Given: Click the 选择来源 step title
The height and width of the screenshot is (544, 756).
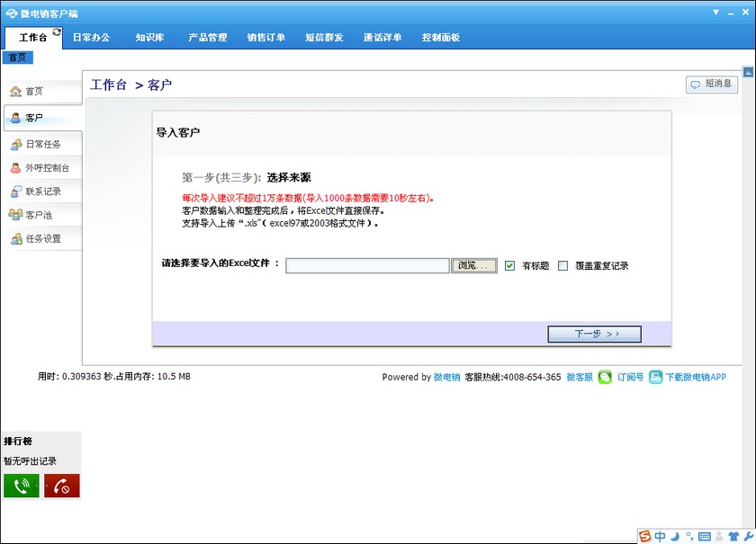Looking at the screenshot, I should [289, 177].
